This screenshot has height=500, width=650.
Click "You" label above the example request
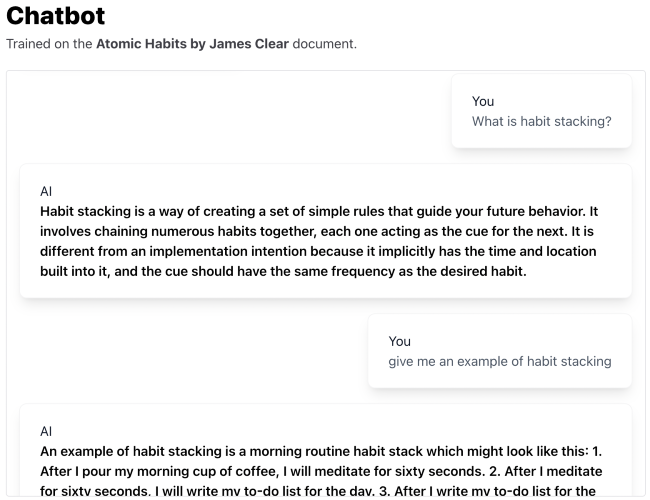coord(400,341)
